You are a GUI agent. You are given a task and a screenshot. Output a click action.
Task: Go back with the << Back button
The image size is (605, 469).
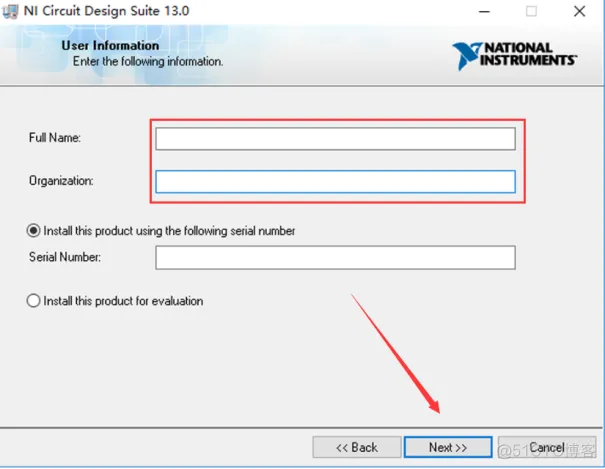(x=357, y=447)
